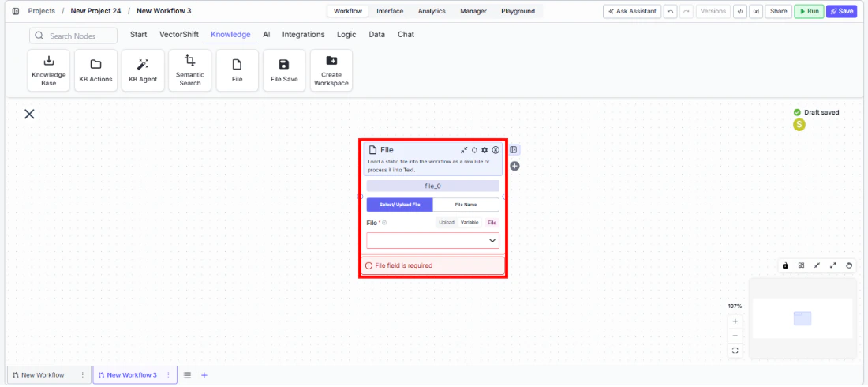
Task: Add a new workflow tab
Action: click(x=204, y=375)
